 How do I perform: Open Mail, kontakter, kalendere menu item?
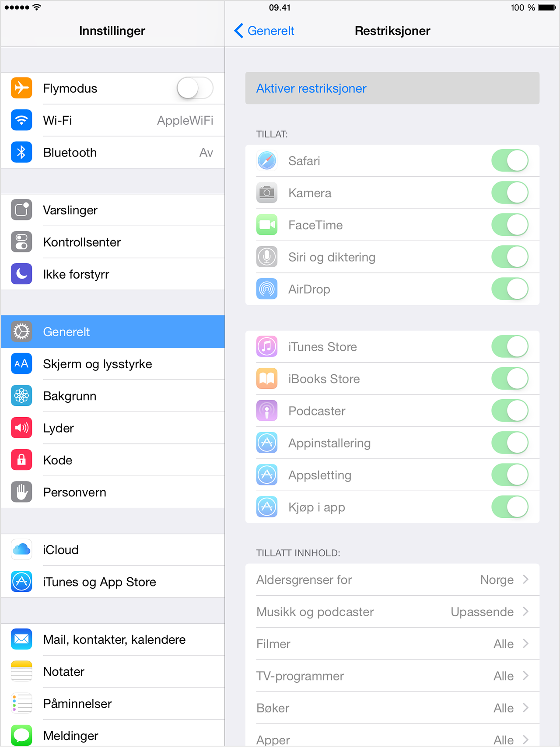[x=113, y=640]
